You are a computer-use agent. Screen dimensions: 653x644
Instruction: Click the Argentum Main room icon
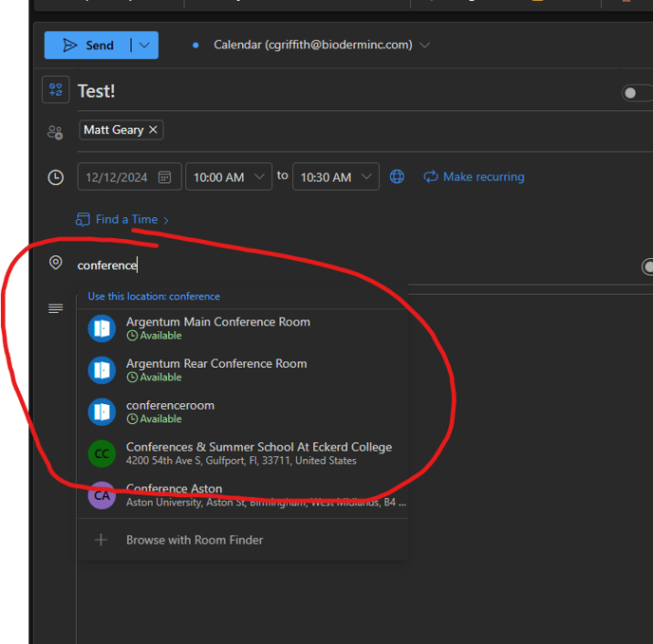102,329
